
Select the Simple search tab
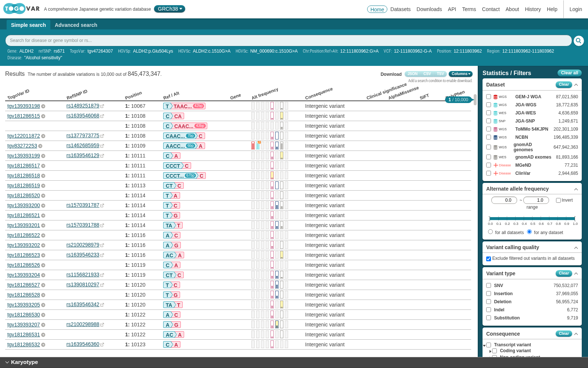click(28, 25)
